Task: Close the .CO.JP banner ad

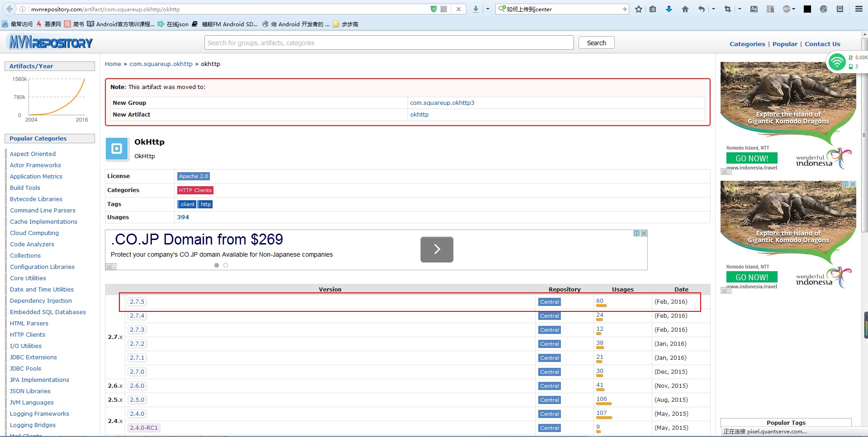Action: (644, 233)
